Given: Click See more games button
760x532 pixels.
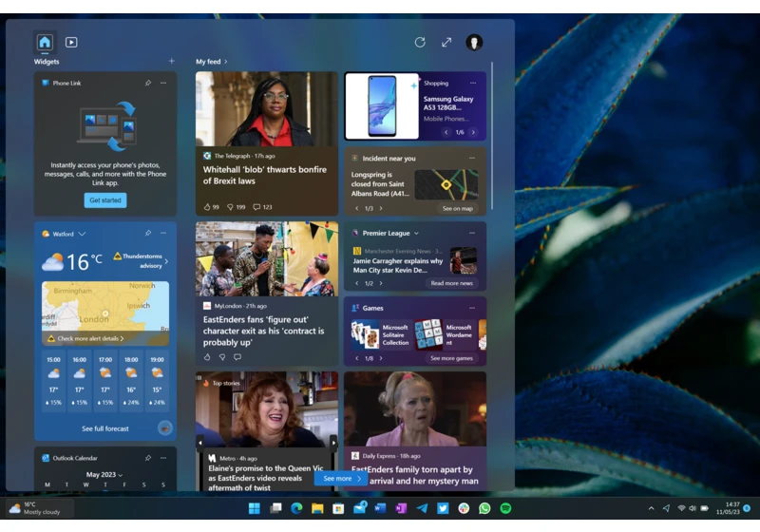Looking at the screenshot, I should pos(451,358).
